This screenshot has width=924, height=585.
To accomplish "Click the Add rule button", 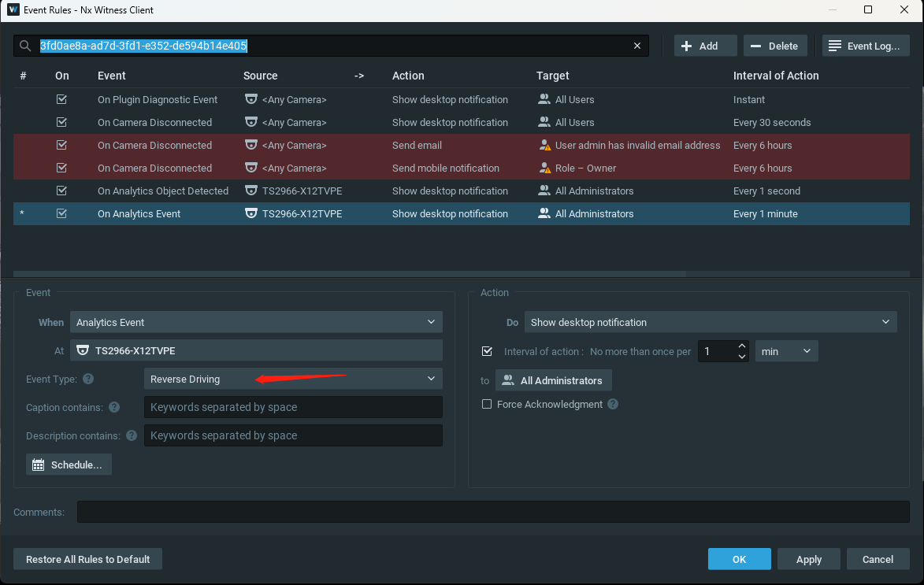I will point(705,46).
